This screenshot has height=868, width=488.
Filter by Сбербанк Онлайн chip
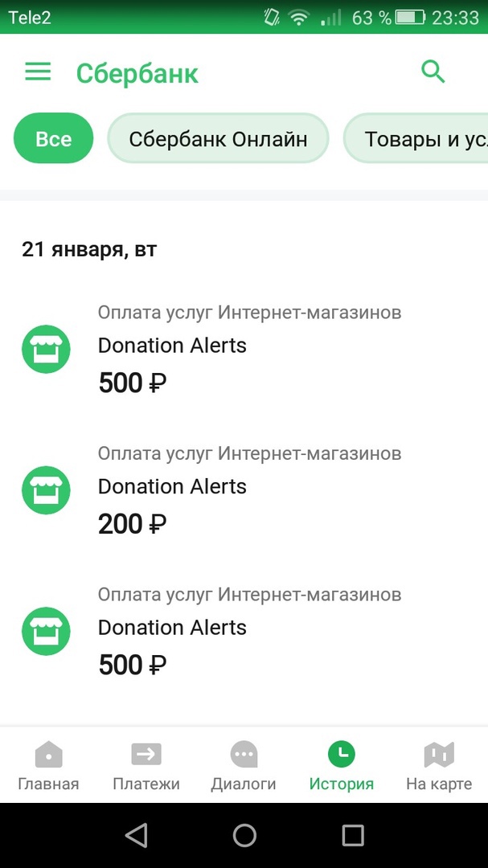pyautogui.click(x=218, y=139)
